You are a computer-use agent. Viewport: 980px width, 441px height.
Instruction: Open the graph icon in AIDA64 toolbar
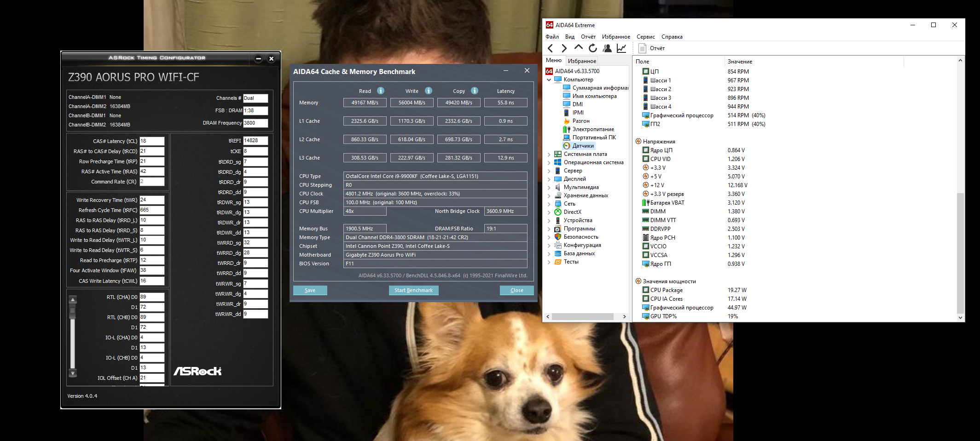pos(621,48)
